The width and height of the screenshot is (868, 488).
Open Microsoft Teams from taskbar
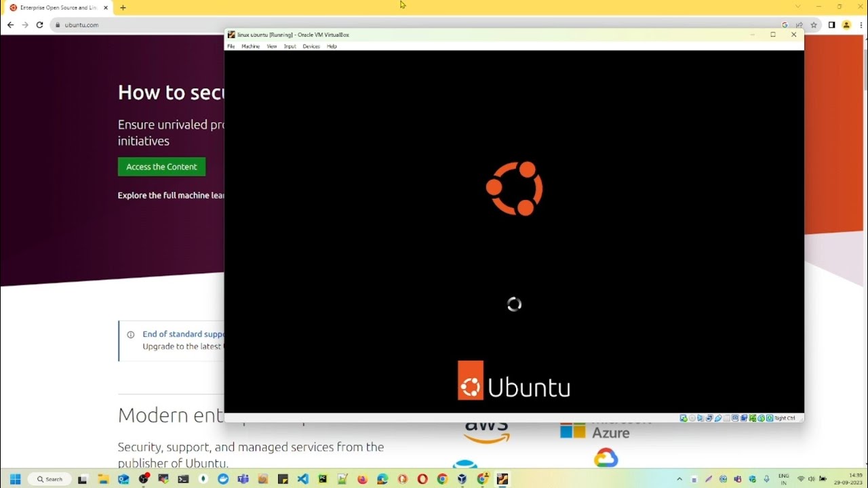click(x=243, y=479)
